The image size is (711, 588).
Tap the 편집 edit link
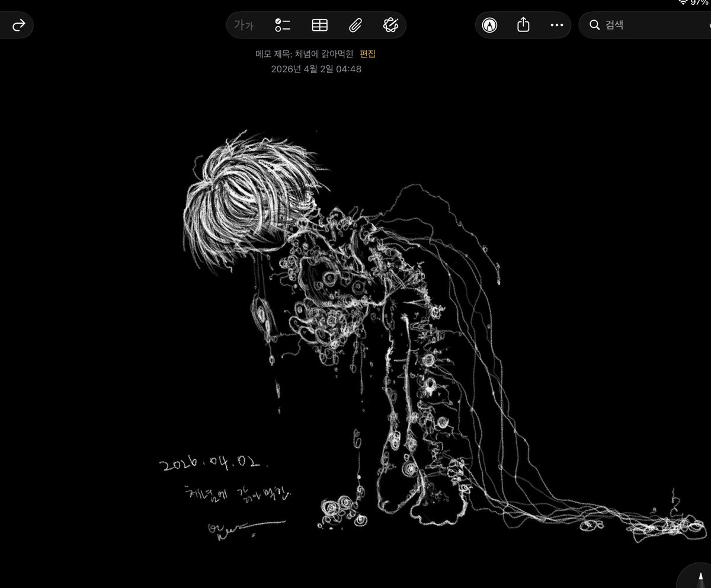point(368,54)
